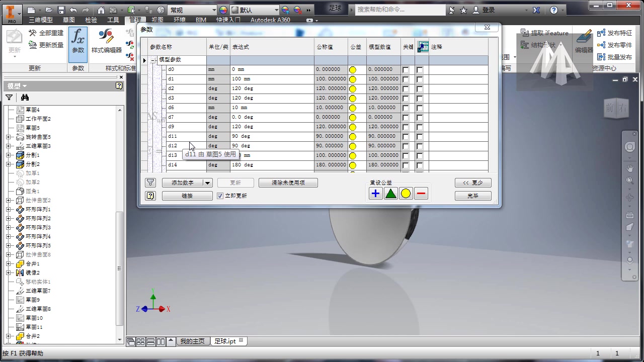Click the binoculars search icon above the model tree
This screenshot has width=644, height=362.
click(24, 97)
